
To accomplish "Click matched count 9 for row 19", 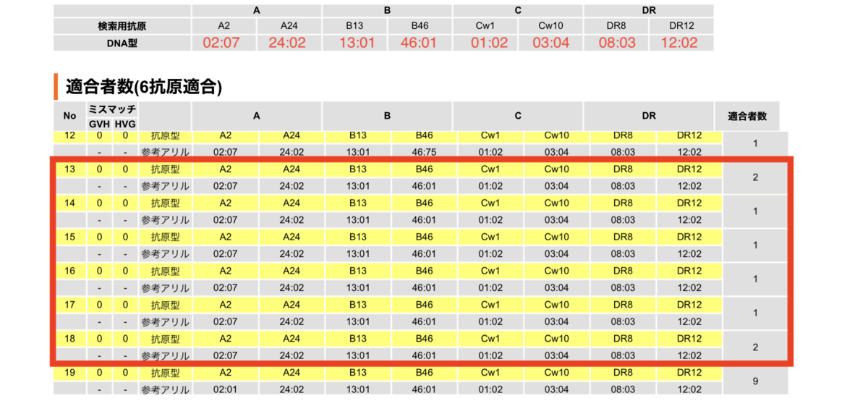I will (x=755, y=381).
